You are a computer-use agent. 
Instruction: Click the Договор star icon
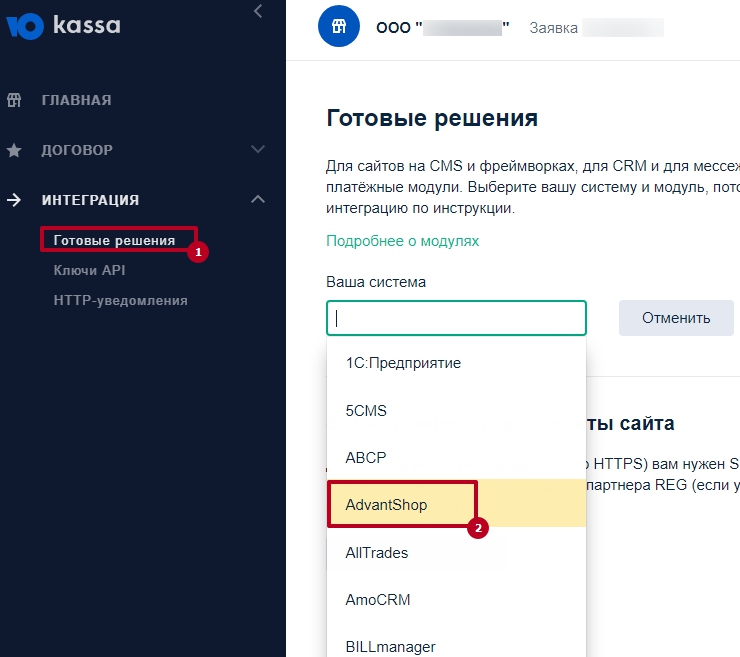(x=14, y=150)
